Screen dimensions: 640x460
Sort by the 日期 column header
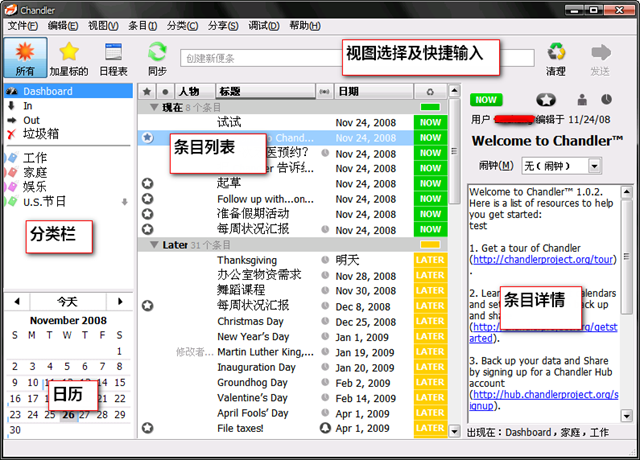pyautogui.click(x=373, y=92)
